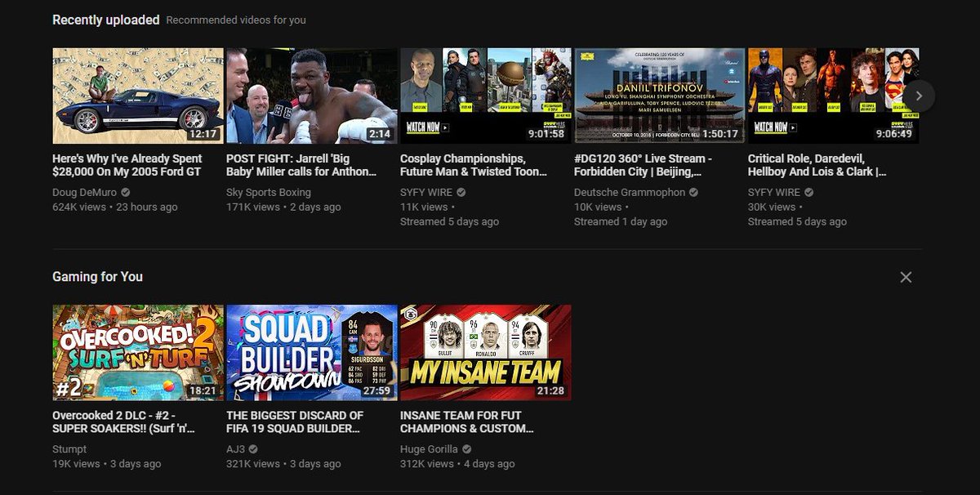
Task: Click '624K views • 23 hours ago' text
Action: coord(115,207)
